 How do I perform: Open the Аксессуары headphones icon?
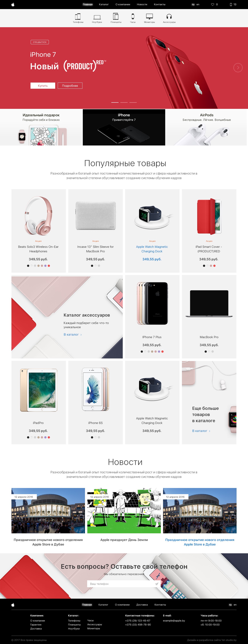tap(169, 17)
